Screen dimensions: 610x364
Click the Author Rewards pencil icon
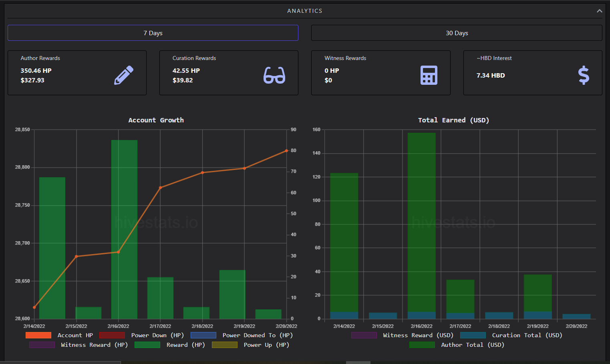pyautogui.click(x=124, y=75)
